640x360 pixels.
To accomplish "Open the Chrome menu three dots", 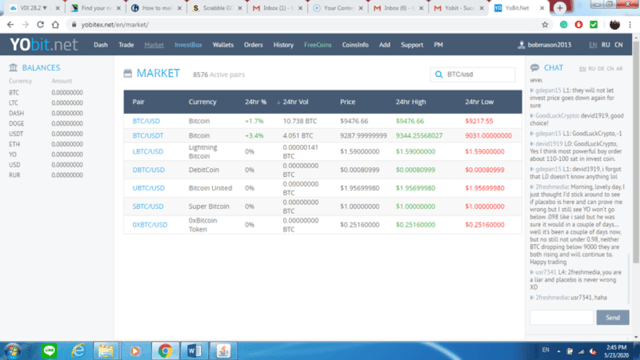I will (x=630, y=24).
